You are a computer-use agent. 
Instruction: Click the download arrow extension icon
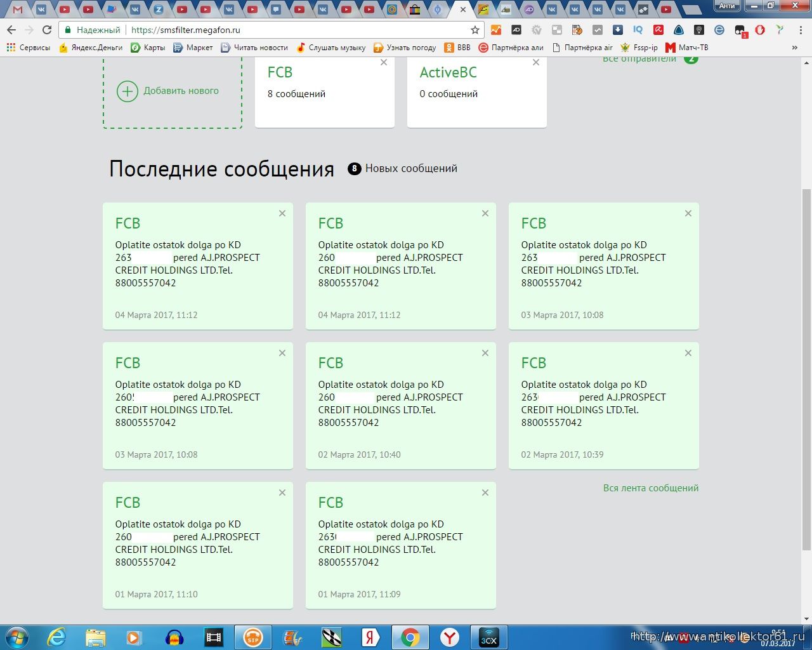pos(618,30)
